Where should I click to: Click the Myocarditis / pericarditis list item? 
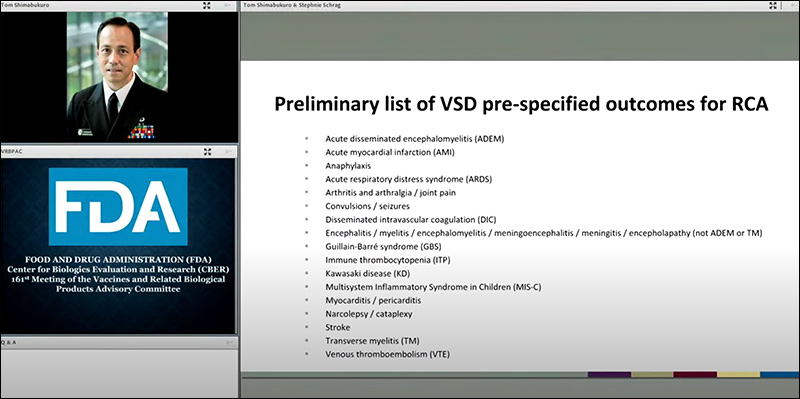373,301
